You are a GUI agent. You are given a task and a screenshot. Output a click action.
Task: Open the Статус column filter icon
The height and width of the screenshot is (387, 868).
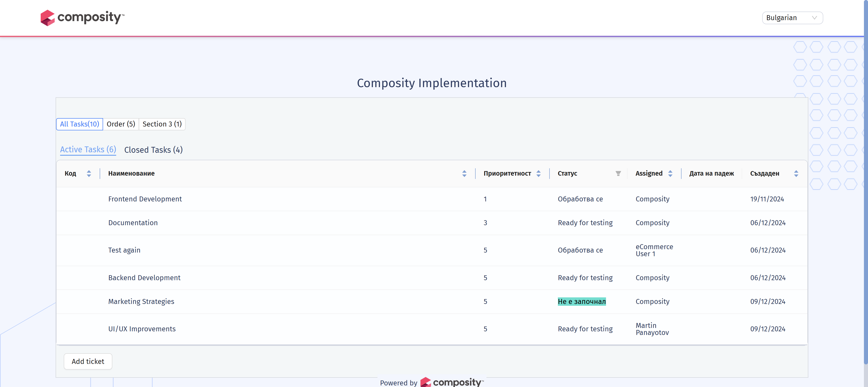click(618, 173)
